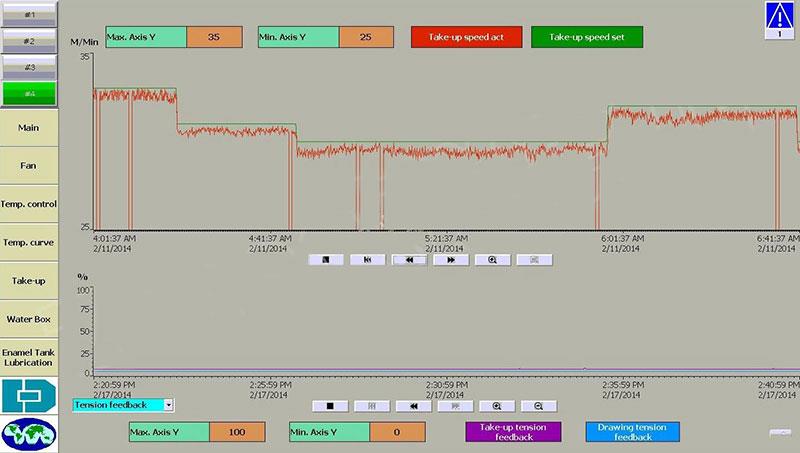The height and width of the screenshot is (453, 800).
Task: Click the Drawing tension feedback legend
Action: point(632,432)
